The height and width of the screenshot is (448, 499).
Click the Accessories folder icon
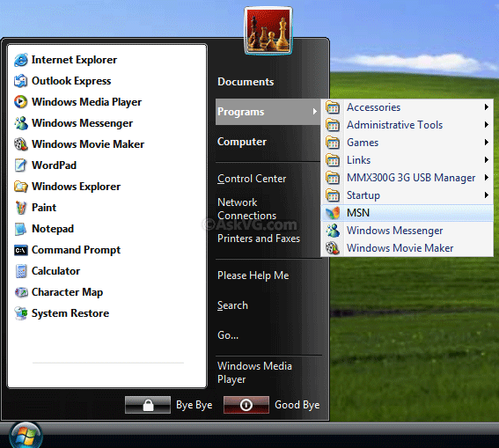333,107
